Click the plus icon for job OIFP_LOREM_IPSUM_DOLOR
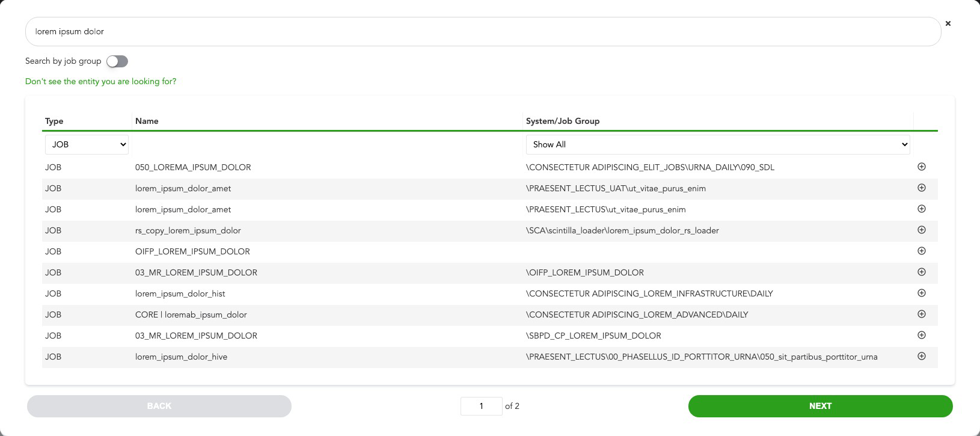The height and width of the screenshot is (436, 980). 922,251
